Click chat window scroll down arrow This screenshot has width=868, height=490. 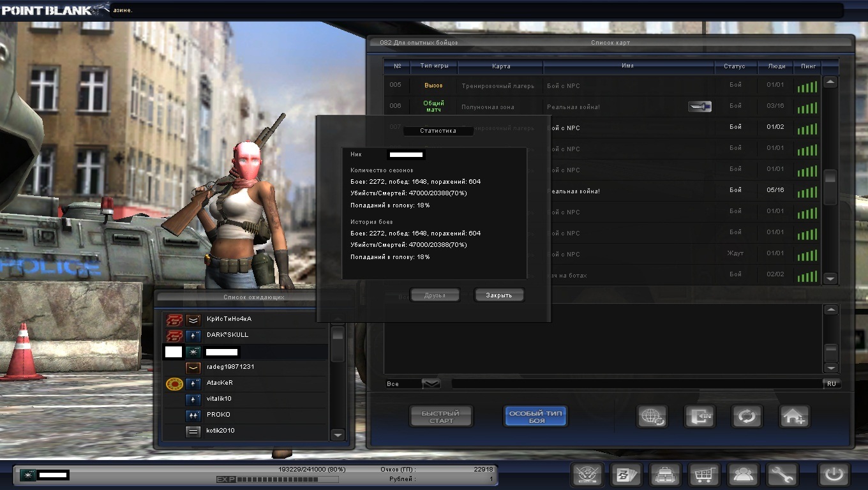(830, 367)
